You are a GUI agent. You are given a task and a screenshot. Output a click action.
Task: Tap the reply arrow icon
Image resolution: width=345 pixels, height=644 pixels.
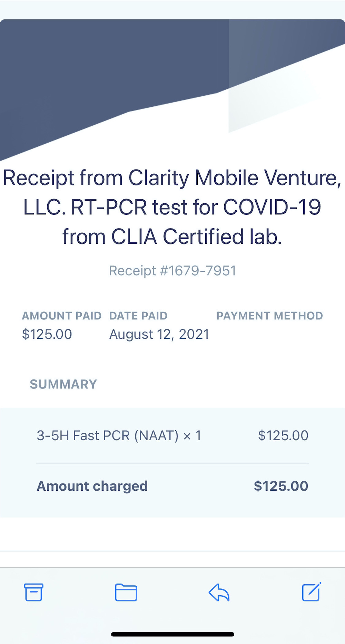pos(219,593)
